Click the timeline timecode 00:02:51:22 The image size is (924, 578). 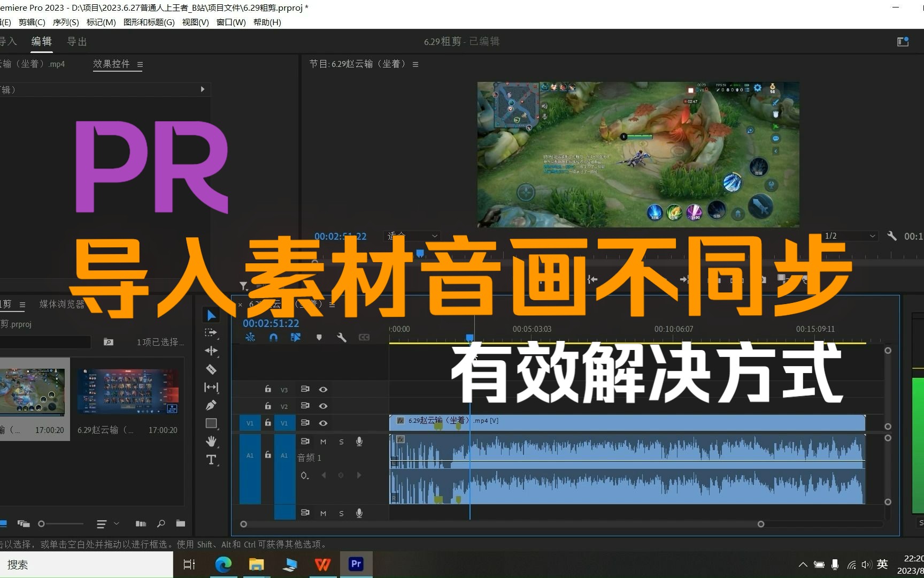(271, 323)
